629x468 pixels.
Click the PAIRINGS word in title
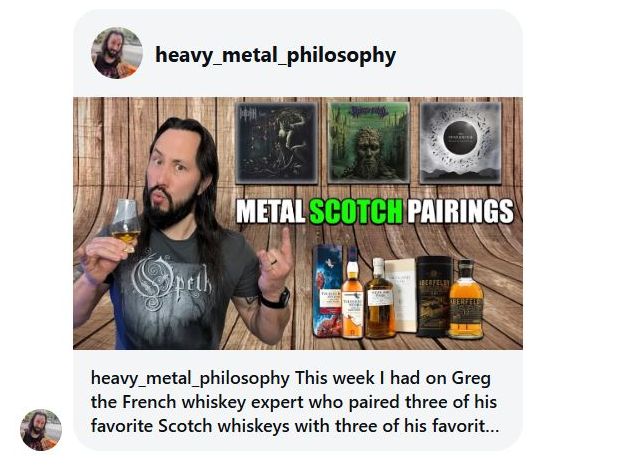click(x=461, y=211)
